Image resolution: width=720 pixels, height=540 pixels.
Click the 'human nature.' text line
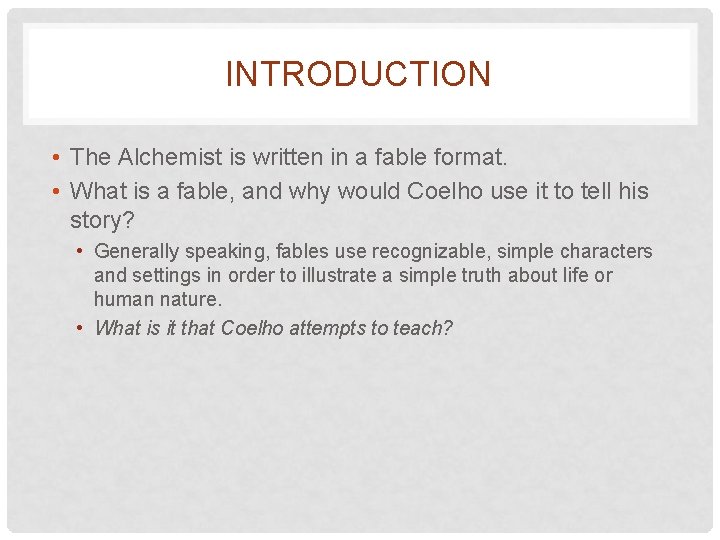click(x=158, y=299)
